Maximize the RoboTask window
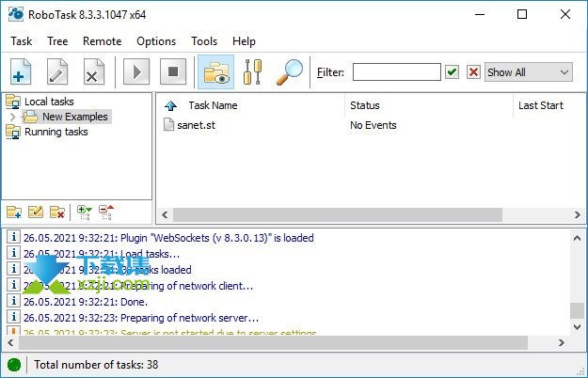Screen dimensions: 588x378 click(522, 14)
